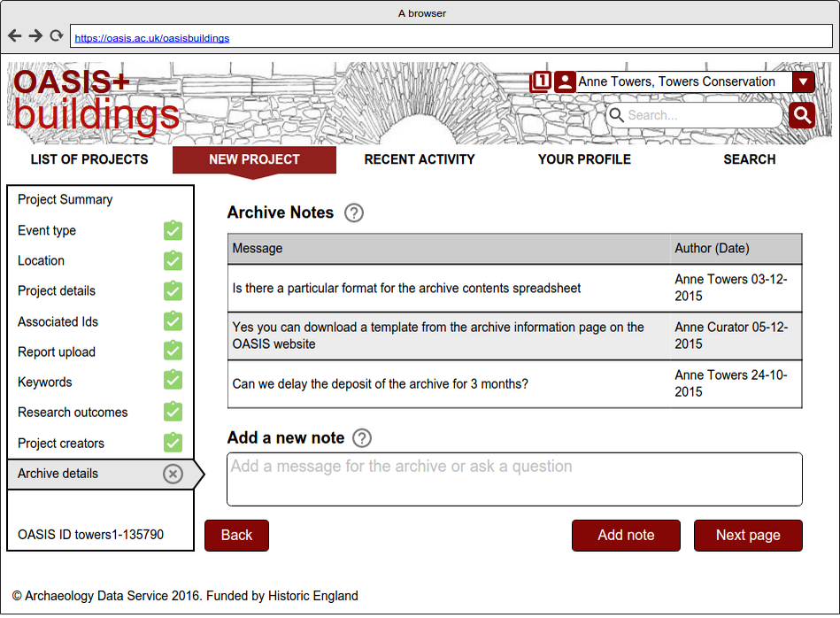The image size is (840, 618).
Task: Click the Research outcomes green checkmark
Action: 173,412
